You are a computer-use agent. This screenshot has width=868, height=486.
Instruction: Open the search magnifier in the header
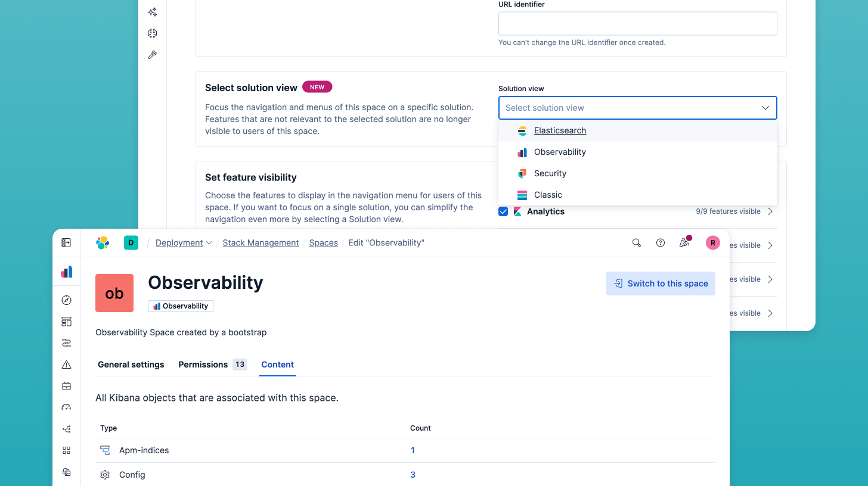coord(636,242)
